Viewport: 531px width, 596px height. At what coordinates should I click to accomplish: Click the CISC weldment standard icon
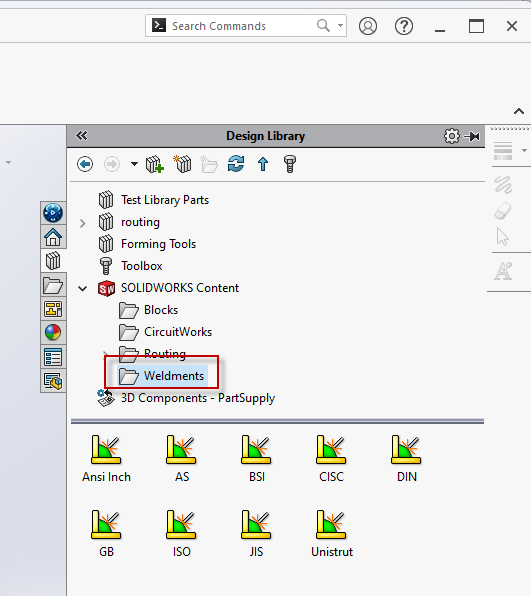pos(331,450)
